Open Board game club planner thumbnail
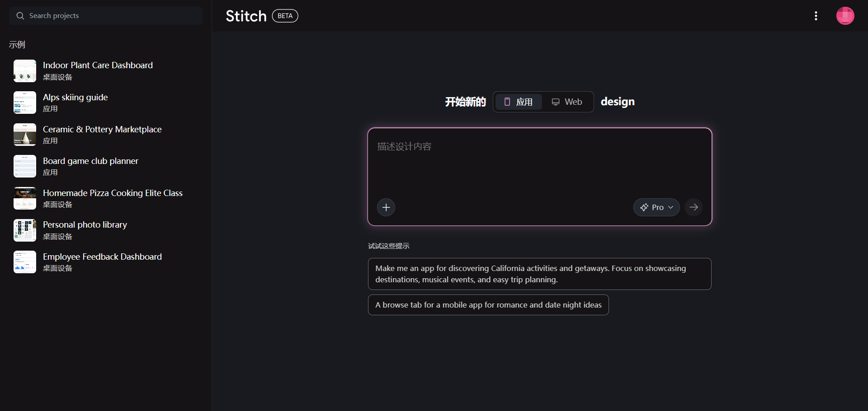Image resolution: width=868 pixels, height=411 pixels. coord(25,167)
